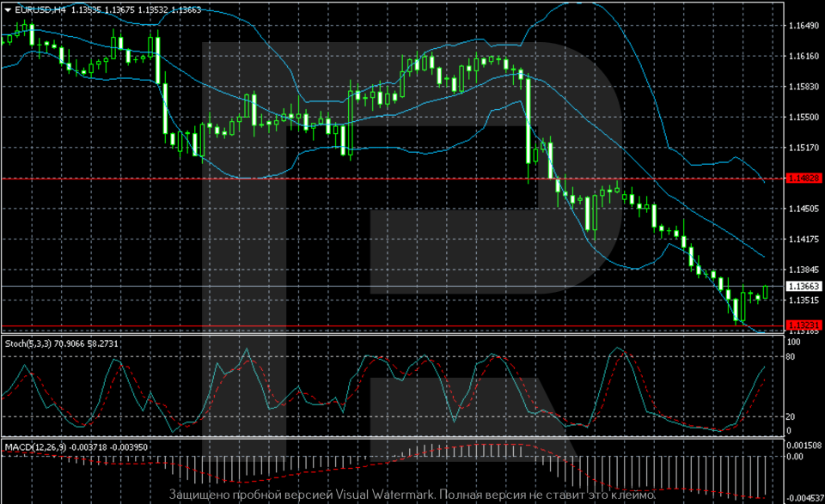This screenshot has height=504, width=825.
Task: Click the MACD scale value -0.004537
Action: pos(804,498)
